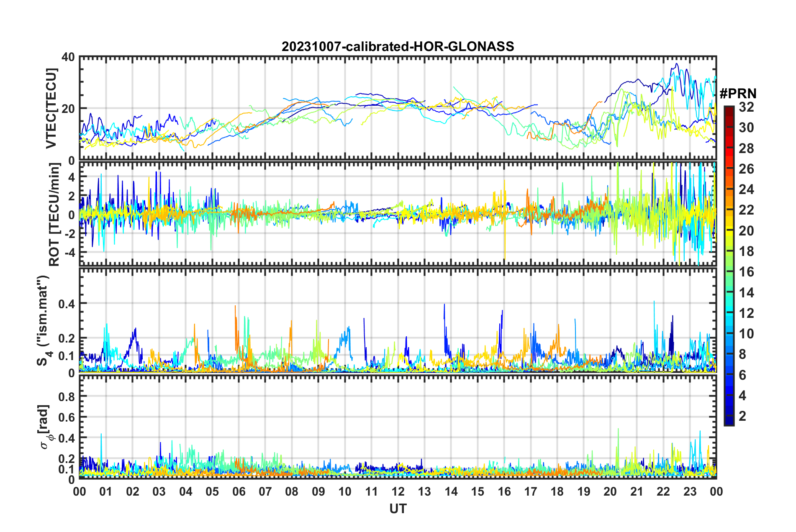Image resolution: width=796 pixels, height=532 pixels.
Task: Click UT axis hour label 11
Action: pyautogui.click(x=372, y=491)
